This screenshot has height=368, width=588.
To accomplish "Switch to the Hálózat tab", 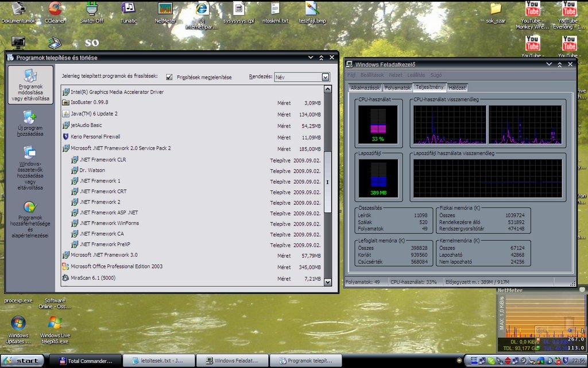I will [457, 88].
